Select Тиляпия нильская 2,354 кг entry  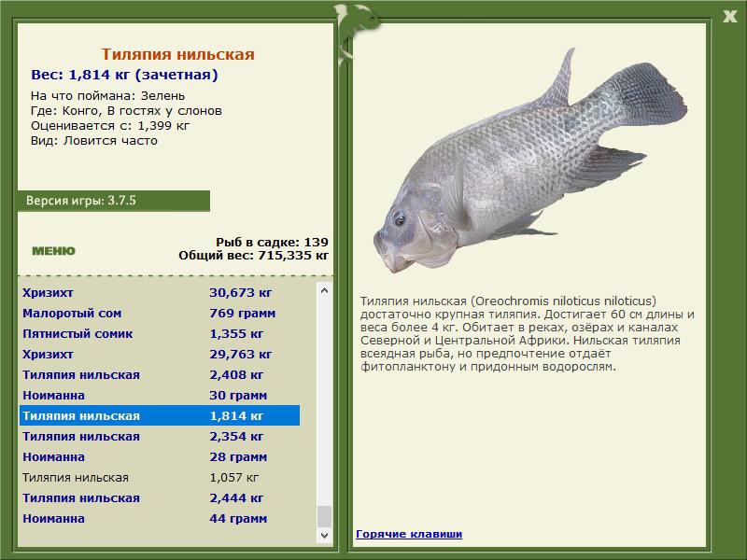pyautogui.click(x=159, y=436)
